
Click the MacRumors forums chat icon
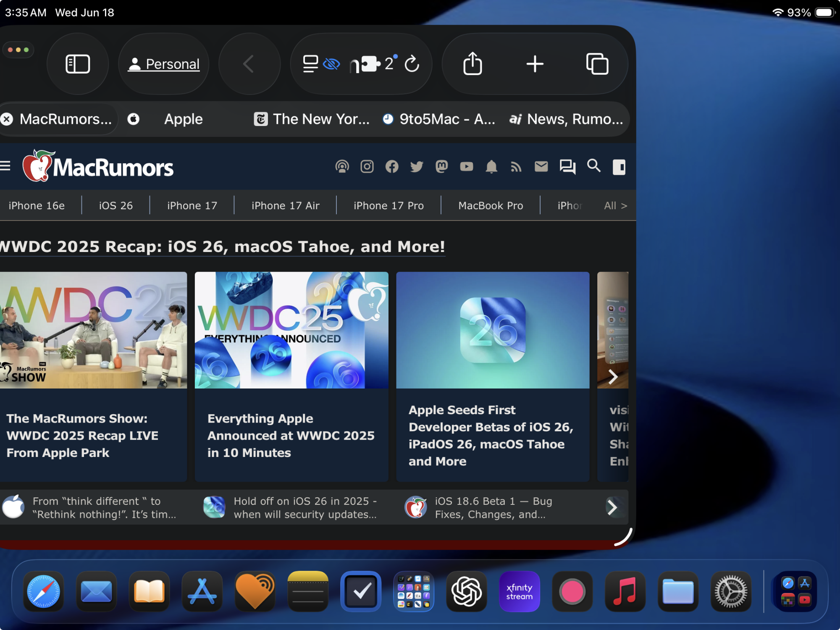pos(567,167)
